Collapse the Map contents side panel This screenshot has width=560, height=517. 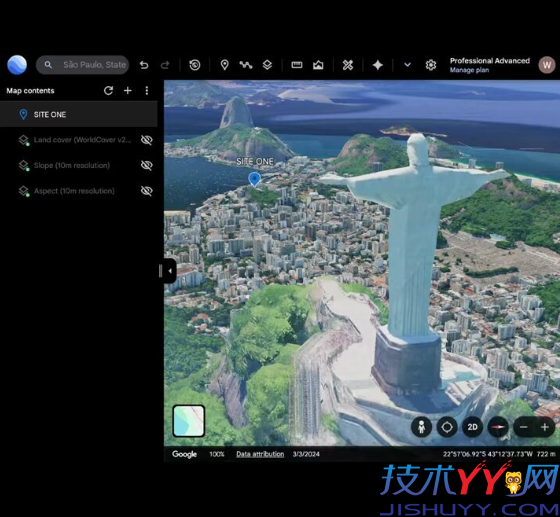[x=170, y=271]
